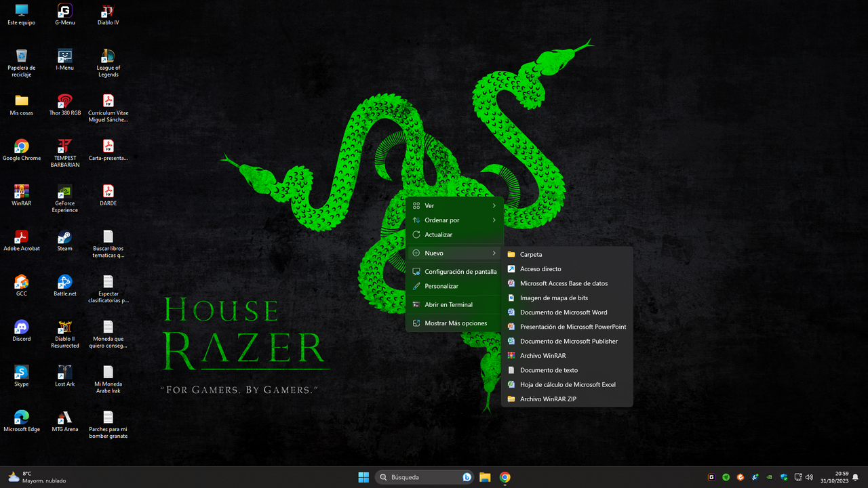This screenshot has height=488, width=868.
Task: Create a new Acceso directo
Action: click(567, 269)
